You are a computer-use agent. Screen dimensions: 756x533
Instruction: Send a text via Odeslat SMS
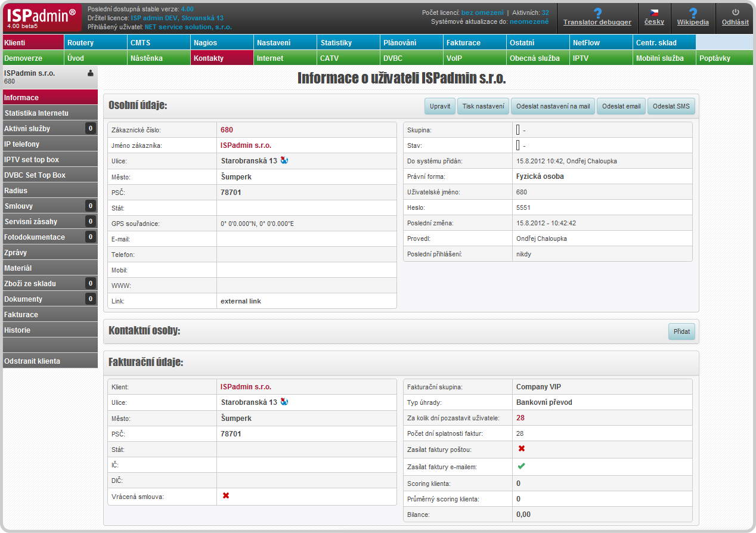pos(671,106)
